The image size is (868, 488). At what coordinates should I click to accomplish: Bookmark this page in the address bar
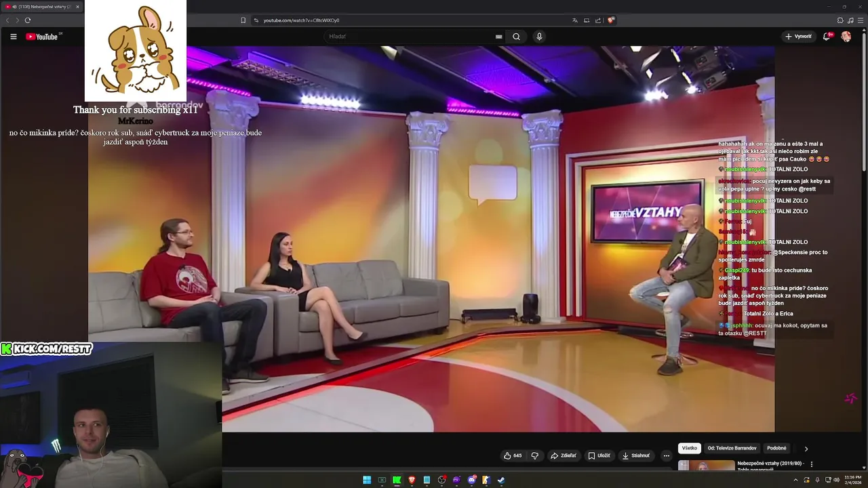[x=243, y=20]
